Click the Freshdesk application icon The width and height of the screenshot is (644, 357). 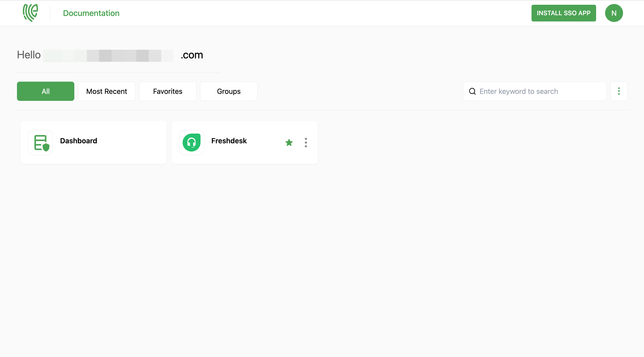192,142
